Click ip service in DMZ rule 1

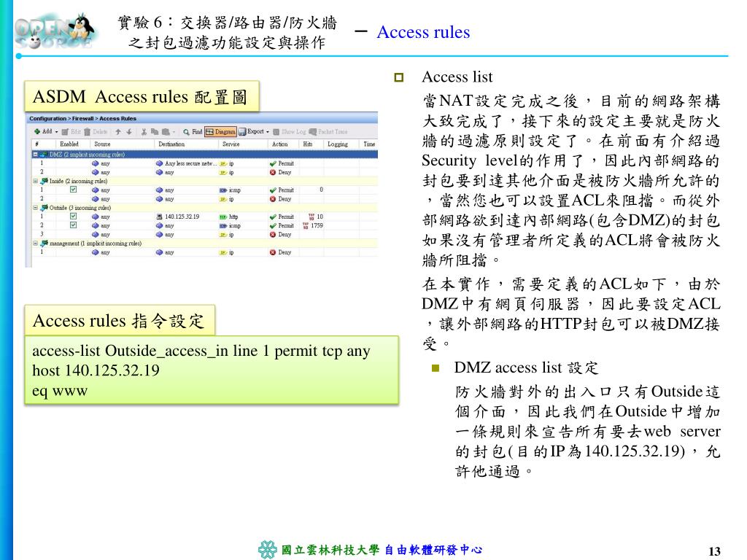(x=227, y=163)
